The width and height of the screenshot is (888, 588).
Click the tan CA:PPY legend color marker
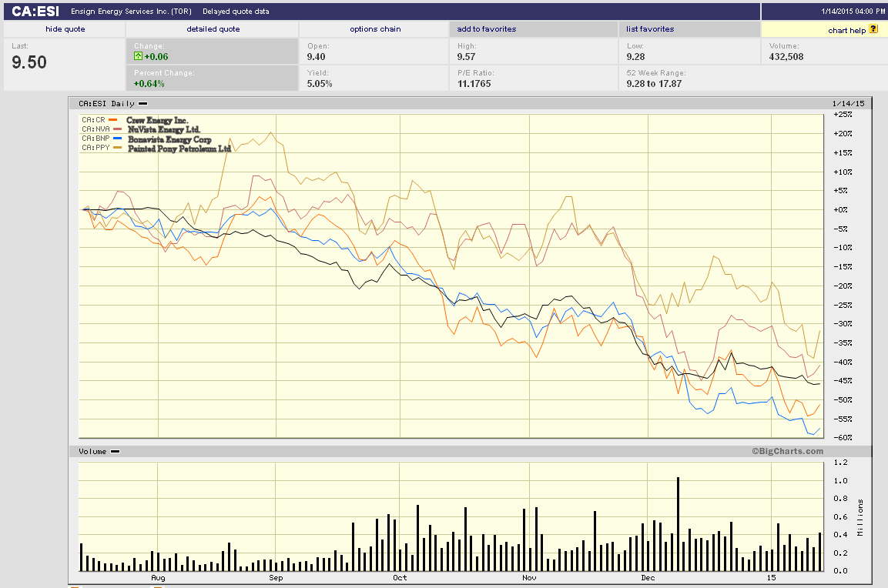117,148
